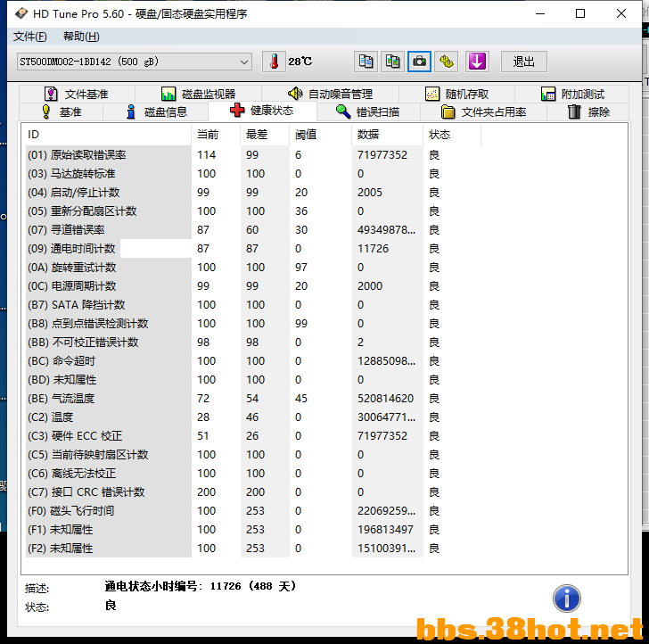649x644 pixels.
Task: Maximize the HD Tune Pro window
Action: click(580, 13)
